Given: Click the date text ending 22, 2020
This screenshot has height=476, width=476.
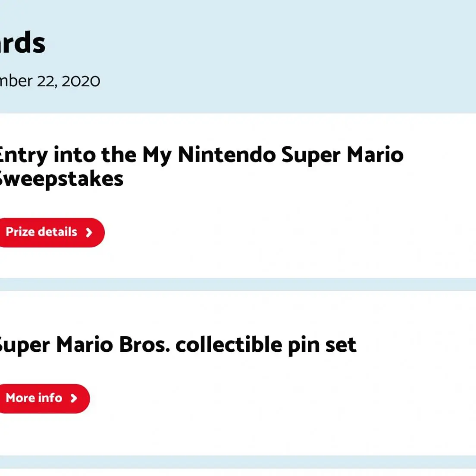Looking at the screenshot, I should (x=50, y=81).
